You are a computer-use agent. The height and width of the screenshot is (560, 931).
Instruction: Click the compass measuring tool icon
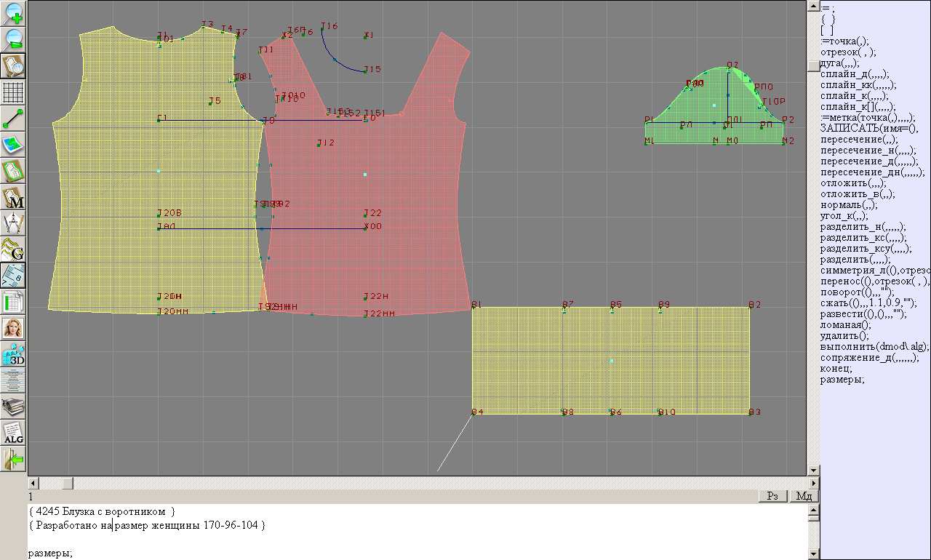14,223
